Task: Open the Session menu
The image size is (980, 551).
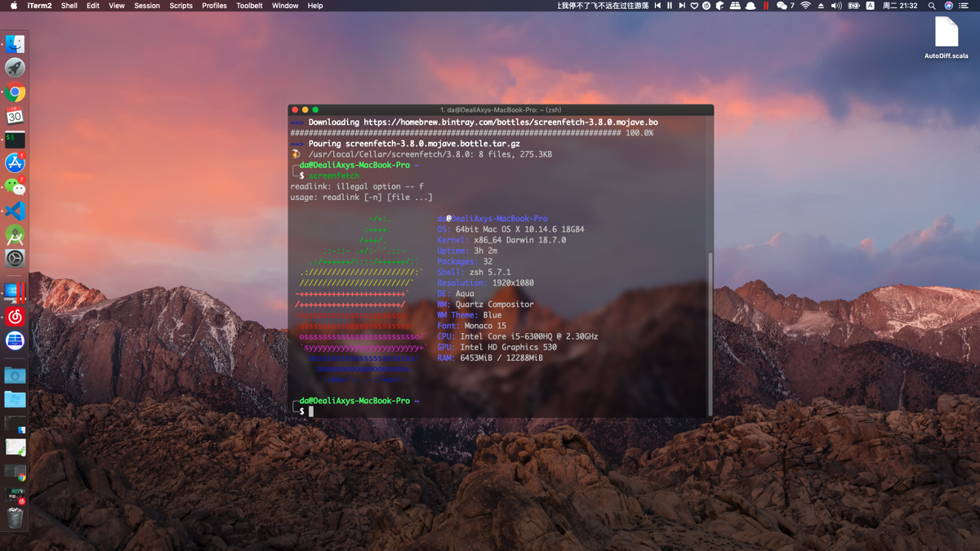Action: point(147,6)
